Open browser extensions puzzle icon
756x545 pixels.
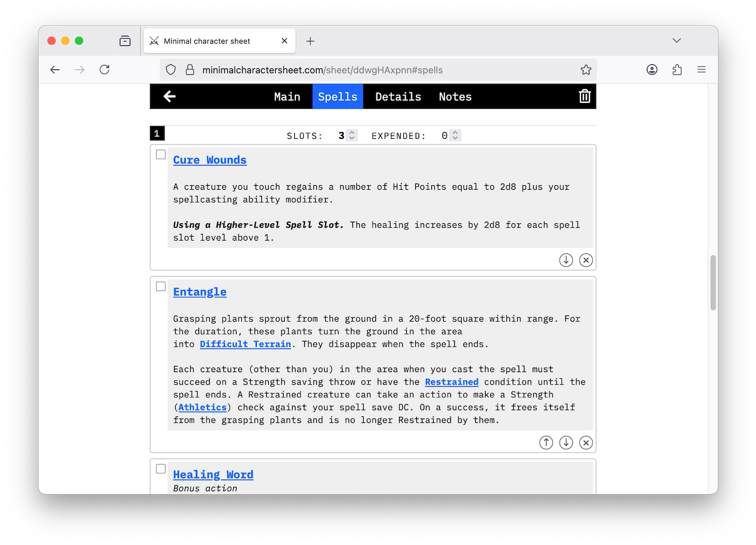pos(677,70)
